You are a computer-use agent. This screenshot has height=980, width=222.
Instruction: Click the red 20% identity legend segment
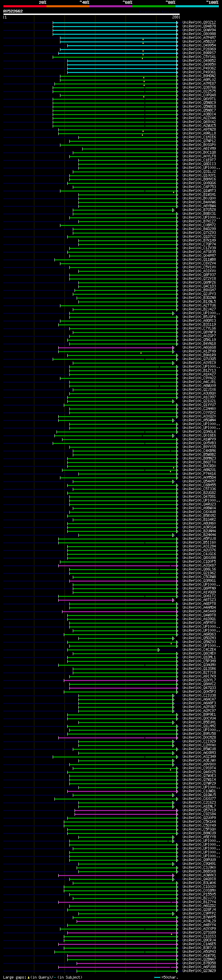click(x=25, y=6)
